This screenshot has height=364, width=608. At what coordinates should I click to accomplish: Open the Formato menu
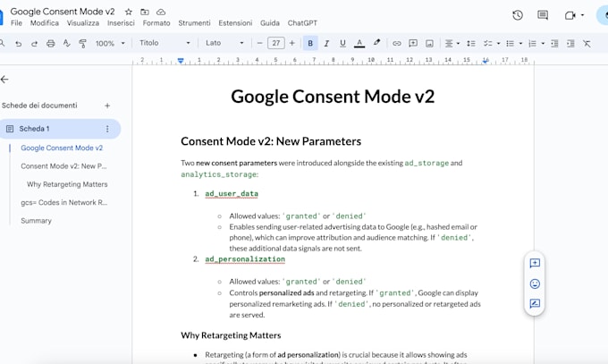pyautogui.click(x=156, y=23)
